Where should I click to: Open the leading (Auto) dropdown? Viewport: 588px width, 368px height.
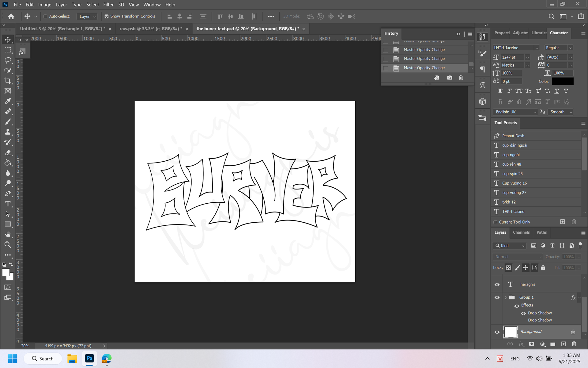[x=570, y=57]
